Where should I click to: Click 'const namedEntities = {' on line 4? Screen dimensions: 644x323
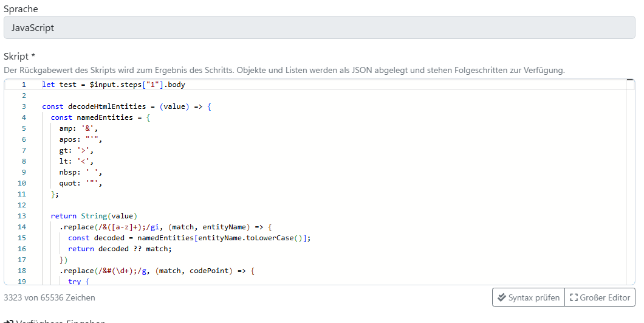[x=101, y=117]
